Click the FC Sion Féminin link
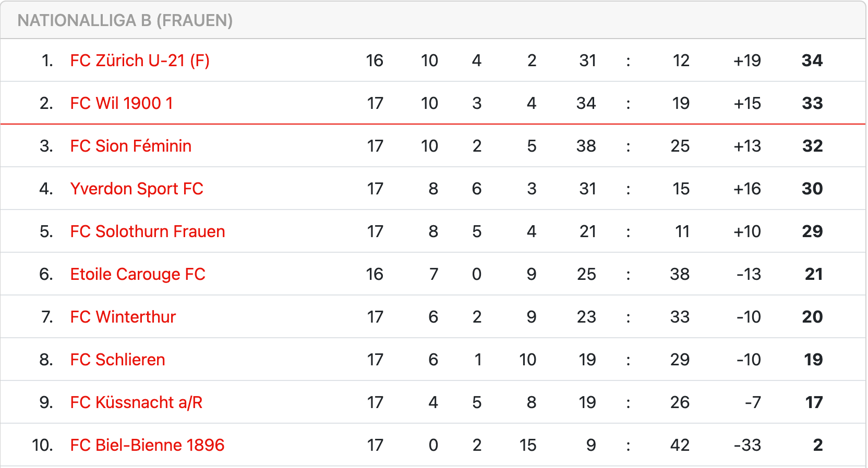This screenshot has width=868, height=468. pyautogui.click(x=131, y=146)
